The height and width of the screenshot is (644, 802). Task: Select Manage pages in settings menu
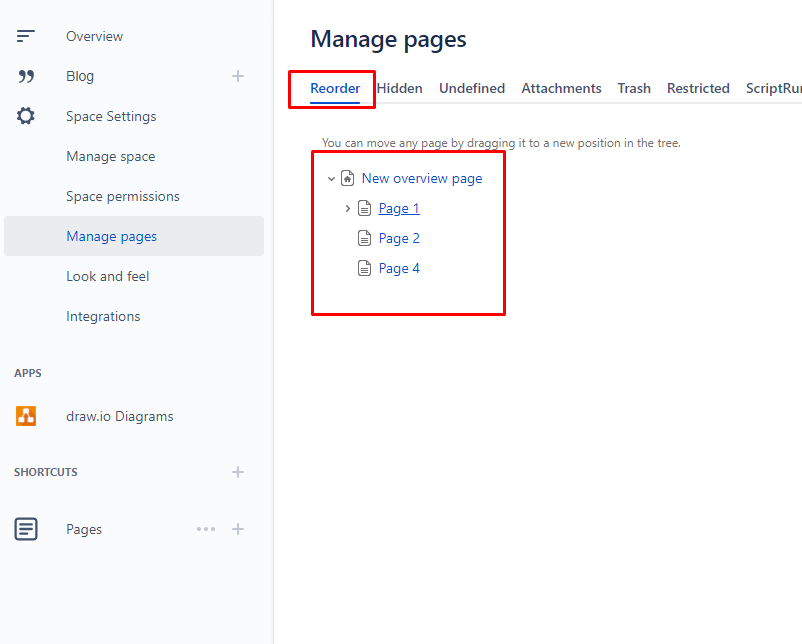click(134, 236)
